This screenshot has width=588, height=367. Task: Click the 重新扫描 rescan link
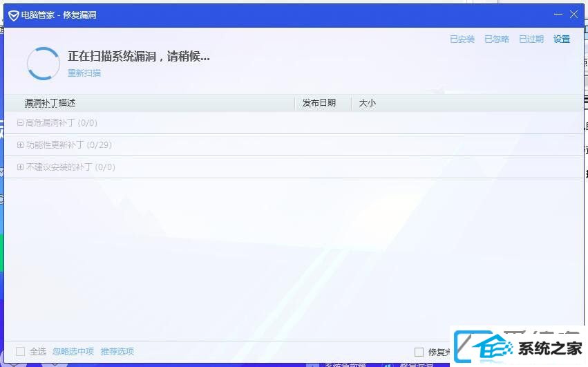click(x=84, y=73)
